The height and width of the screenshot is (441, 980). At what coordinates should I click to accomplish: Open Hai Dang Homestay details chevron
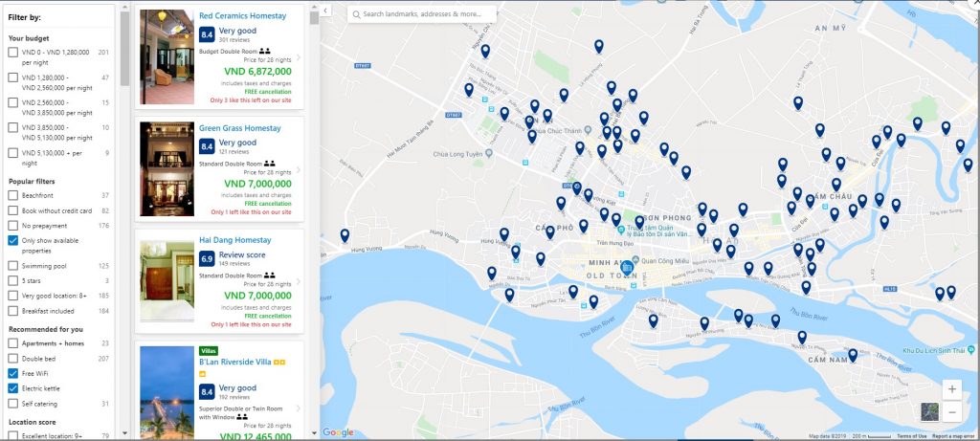[x=298, y=283]
